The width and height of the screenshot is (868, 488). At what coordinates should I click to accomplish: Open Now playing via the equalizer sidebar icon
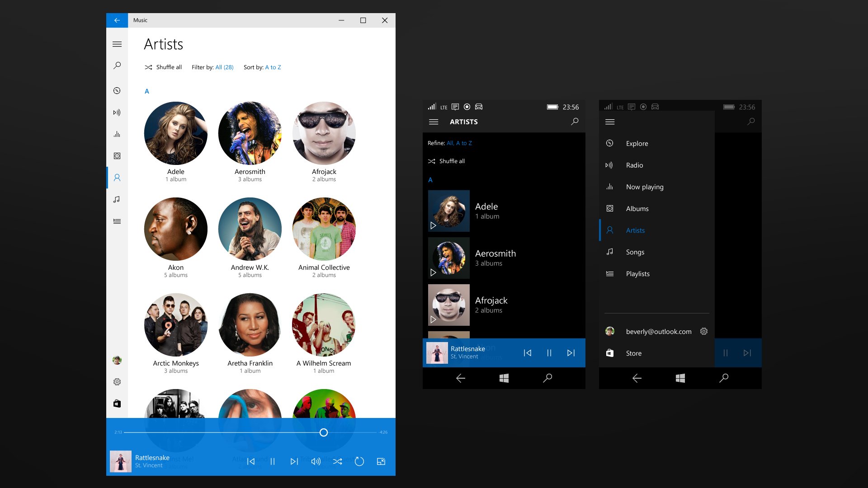click(x=117, y=134)
